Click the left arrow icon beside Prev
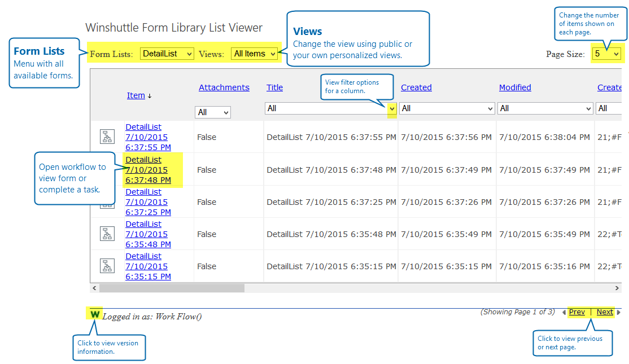Viewport: 629px width, 364px height. [564, 312]
